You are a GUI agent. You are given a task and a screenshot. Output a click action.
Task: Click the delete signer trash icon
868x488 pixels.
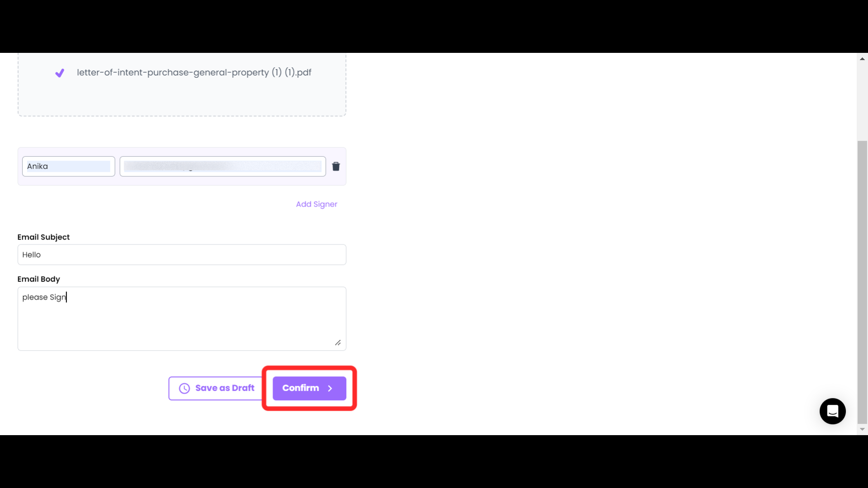pos(336,166)
